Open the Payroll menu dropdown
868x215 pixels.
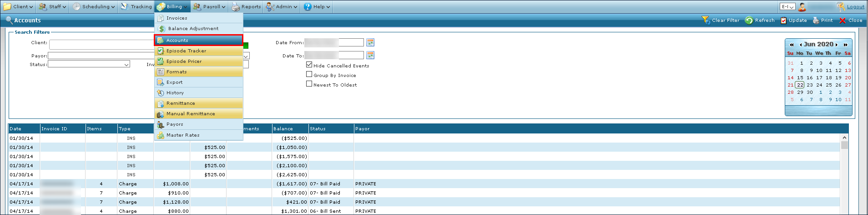tap(209, 7)
